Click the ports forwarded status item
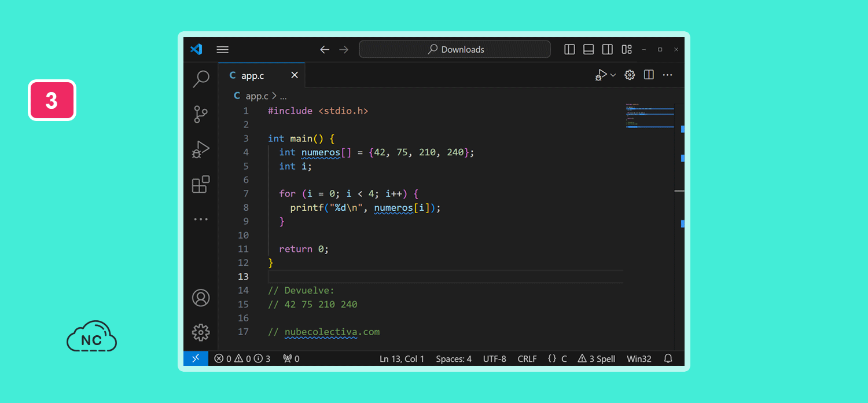This screenshot has width=868, height=403. [x=291, y=359]
